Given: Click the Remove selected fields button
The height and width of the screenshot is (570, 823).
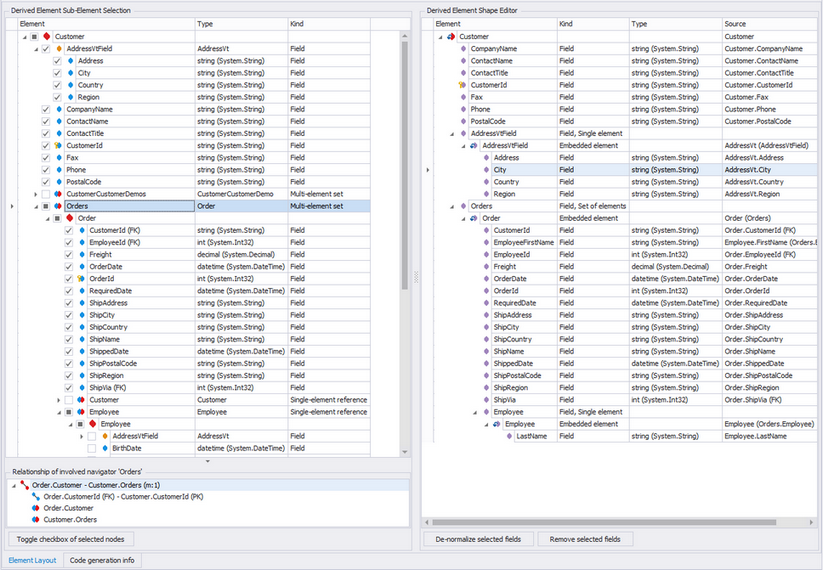Looking at the screenshot, I should click(x=585, y=539).
